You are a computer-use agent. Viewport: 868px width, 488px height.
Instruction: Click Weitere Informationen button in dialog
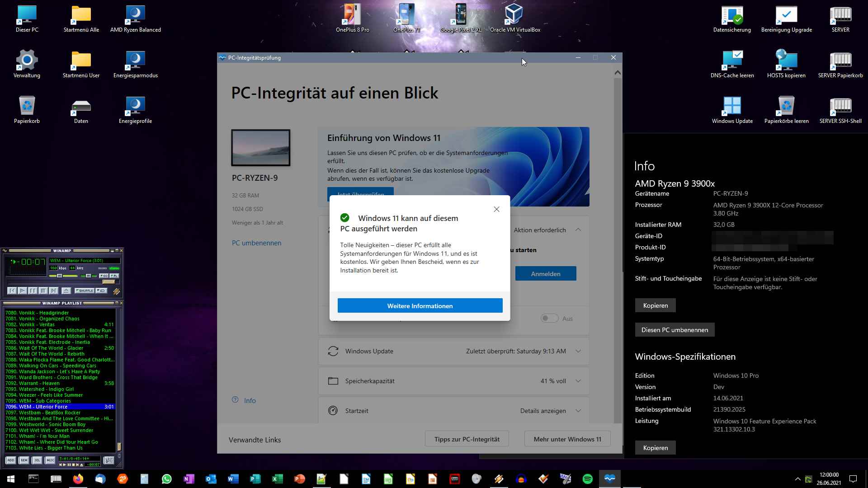[420, 305]
